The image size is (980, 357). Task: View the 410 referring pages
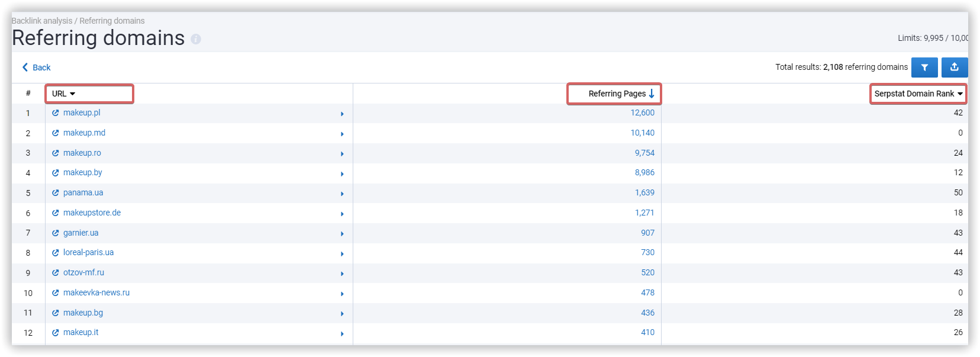[648, 333]
